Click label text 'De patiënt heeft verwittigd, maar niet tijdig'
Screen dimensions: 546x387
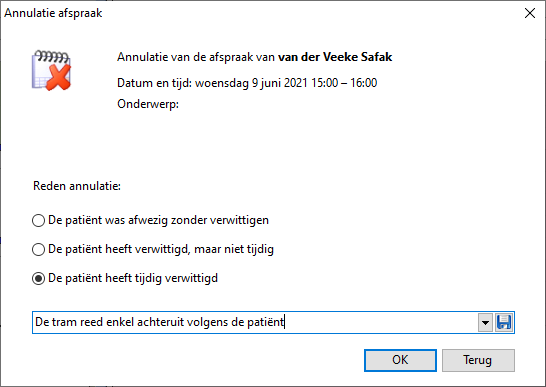[x=161, y=249]
